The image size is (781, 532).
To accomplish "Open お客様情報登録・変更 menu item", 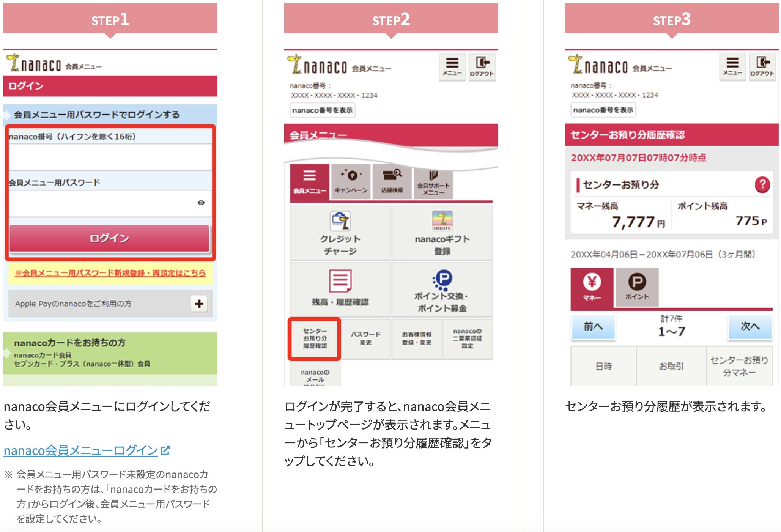I will (417, 338).
